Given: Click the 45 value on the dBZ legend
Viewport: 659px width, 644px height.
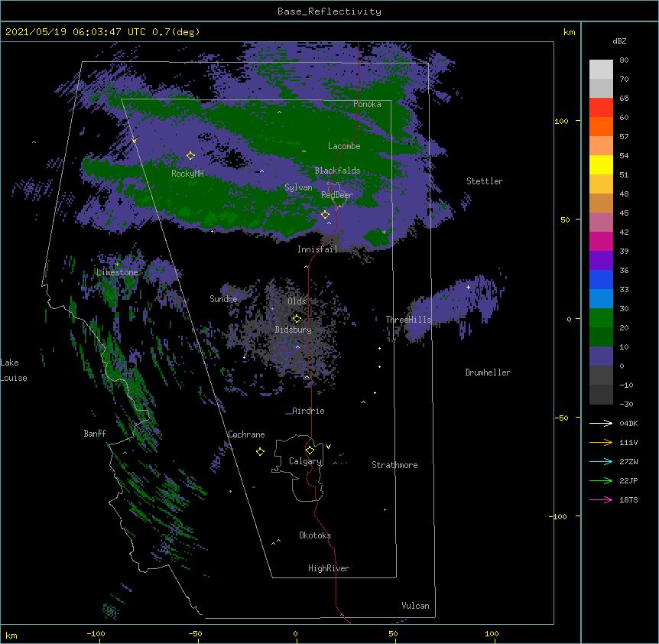Looking at the screenshot, I should [624, 213].
